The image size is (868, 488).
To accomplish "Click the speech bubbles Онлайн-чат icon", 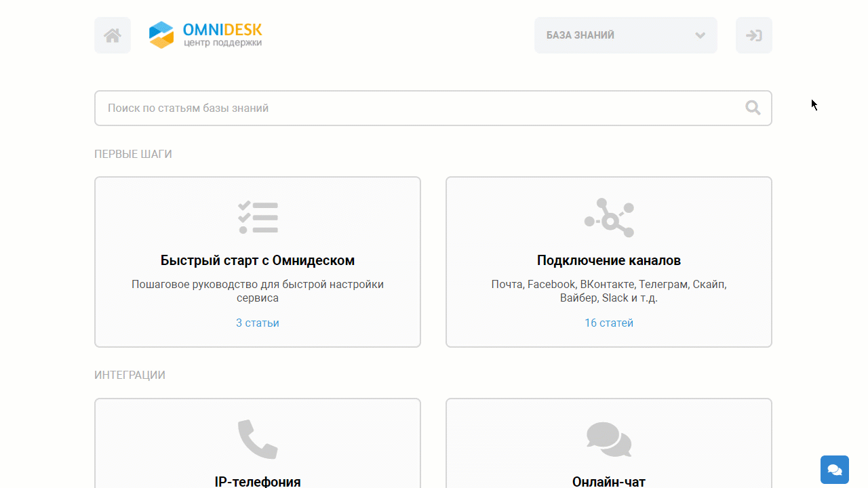I will click(x=609, y=439).
